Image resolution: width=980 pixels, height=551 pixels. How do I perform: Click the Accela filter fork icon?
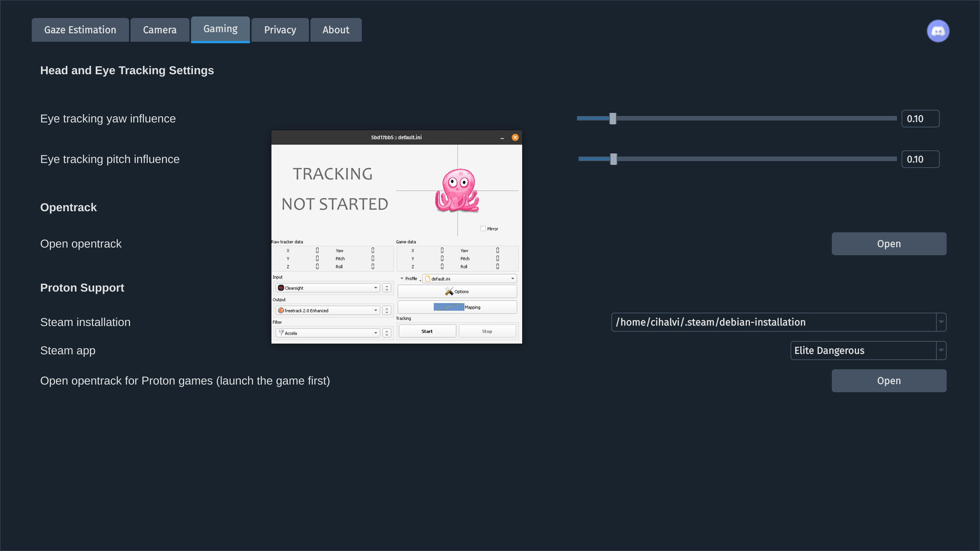coord(280,333)
